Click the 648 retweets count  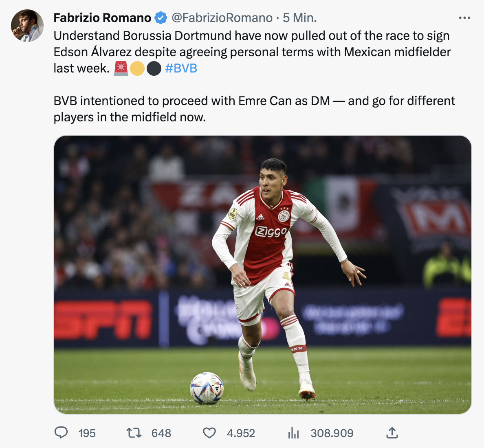pos(161,433)
